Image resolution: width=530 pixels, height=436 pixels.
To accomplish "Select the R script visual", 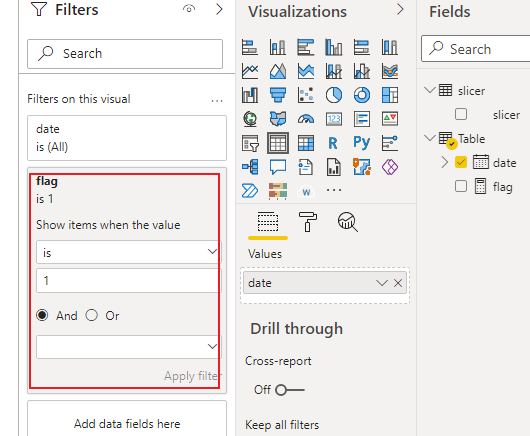I will 334,143.
